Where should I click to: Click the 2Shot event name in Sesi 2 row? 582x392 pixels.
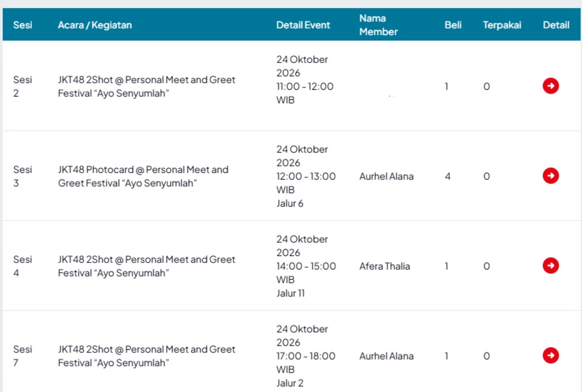coord(146,86)
